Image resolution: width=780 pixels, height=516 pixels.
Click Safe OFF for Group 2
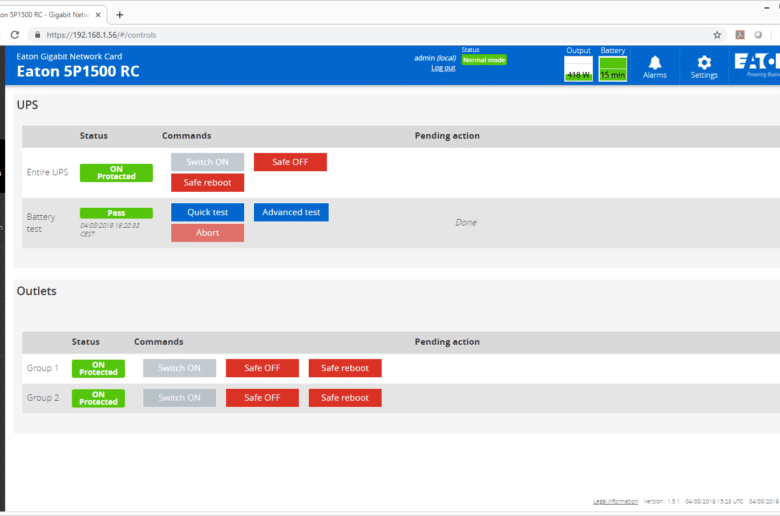click(x=262, y=398)
